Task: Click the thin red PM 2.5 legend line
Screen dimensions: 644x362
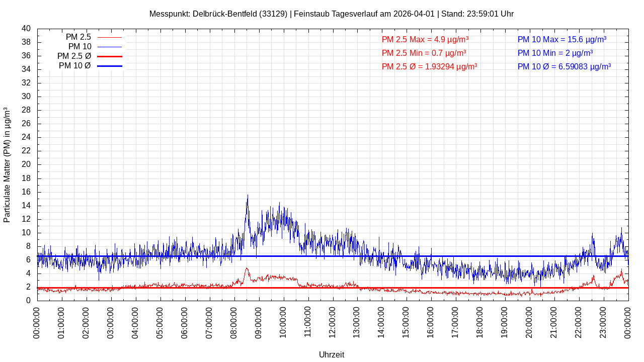Action: (x=109, y=37)
